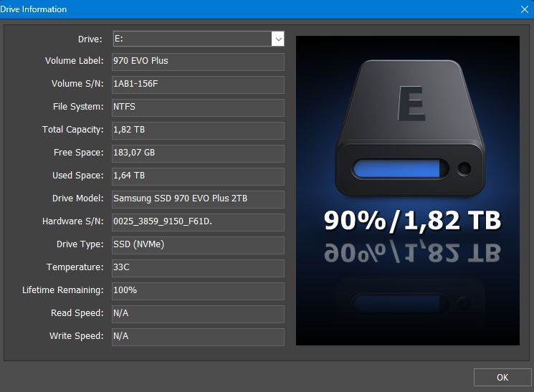This screenshot has height=392, width=534.
Task: Select the Free Space field 183,07 GB
Action: coord(198,153)
